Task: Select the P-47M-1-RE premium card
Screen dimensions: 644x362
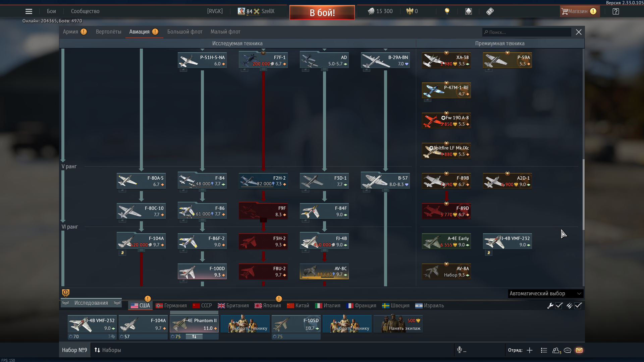Action: tap(446, 90)
